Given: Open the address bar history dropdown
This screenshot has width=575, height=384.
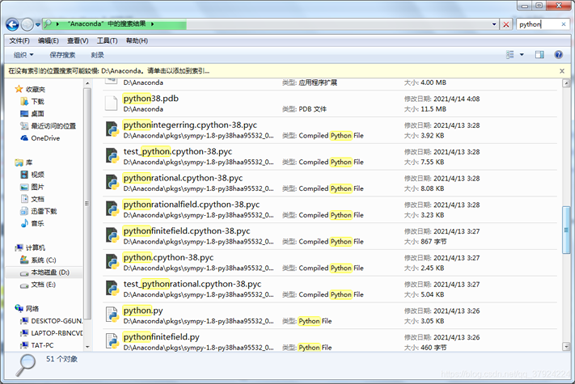Looking at the screenshot, I should [494, 25].
